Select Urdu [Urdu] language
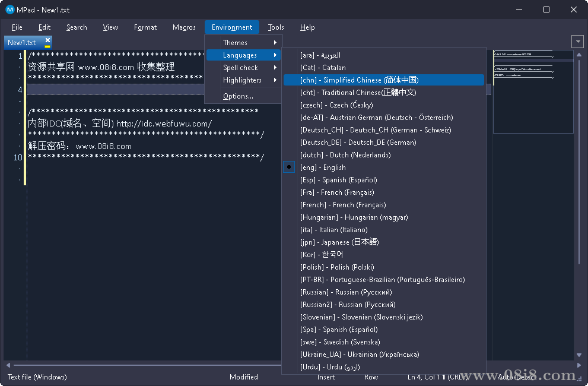 point(384,367)
